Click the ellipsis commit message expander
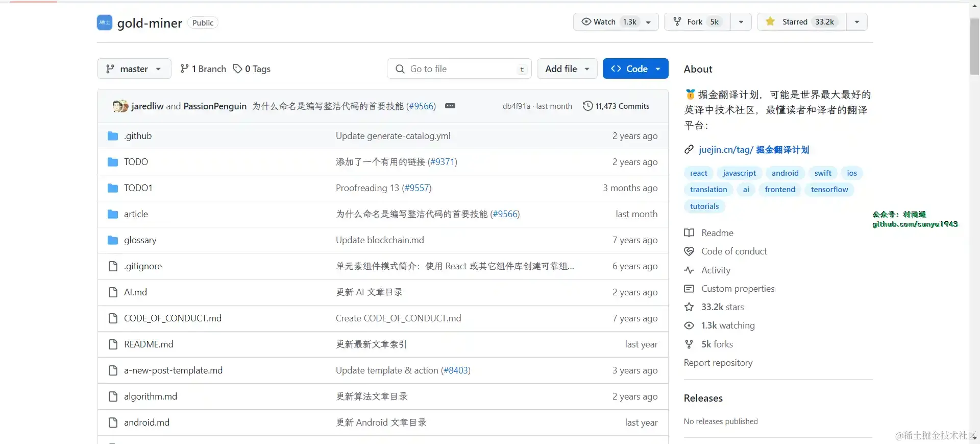Screen dimensions: 980x444 [x=450, y=106]
